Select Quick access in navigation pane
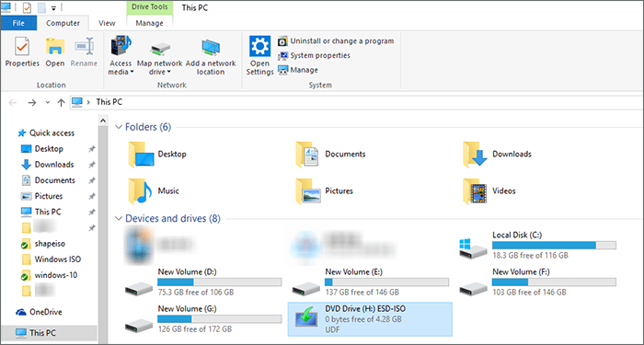The image size is (644, 345). coord(46,133)
